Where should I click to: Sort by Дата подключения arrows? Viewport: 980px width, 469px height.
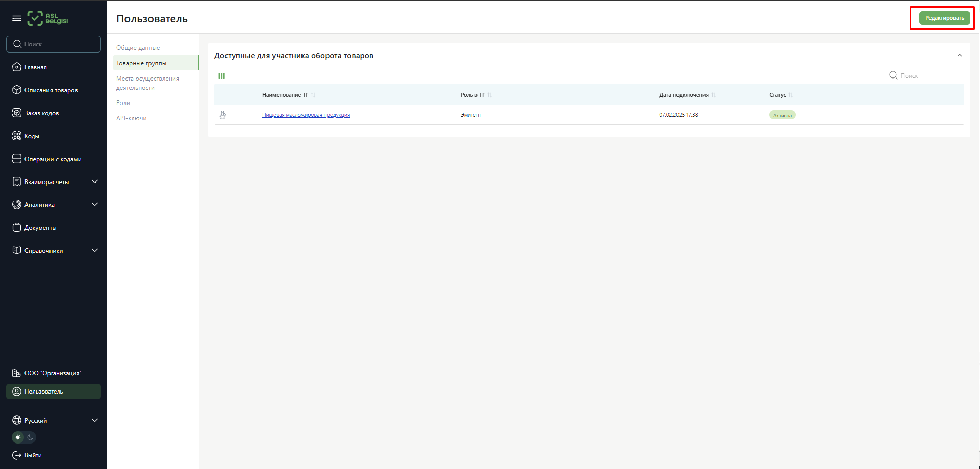click(x=714, y=95)
